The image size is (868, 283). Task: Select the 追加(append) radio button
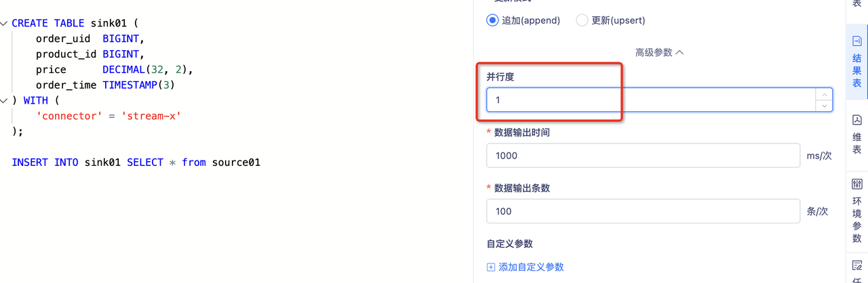pos(492,20)
